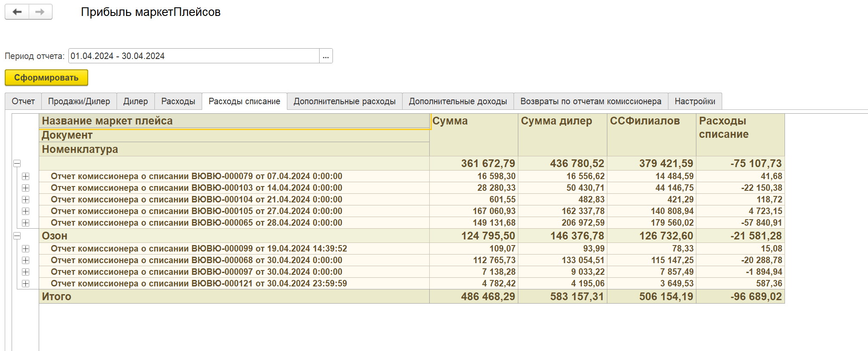The width and height of the screenshot is (868, 351).
Task: Go to the Настройки tab
Action: (695, 101)
